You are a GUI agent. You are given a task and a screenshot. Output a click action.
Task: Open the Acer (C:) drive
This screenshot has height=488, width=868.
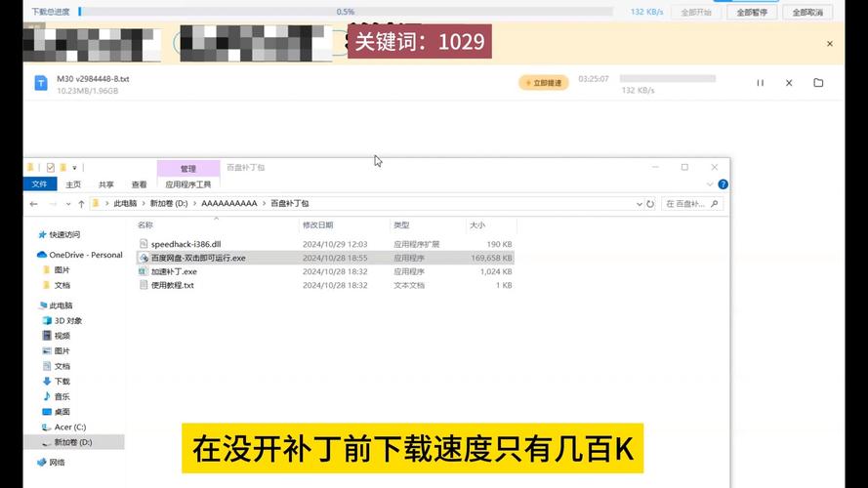69,427
